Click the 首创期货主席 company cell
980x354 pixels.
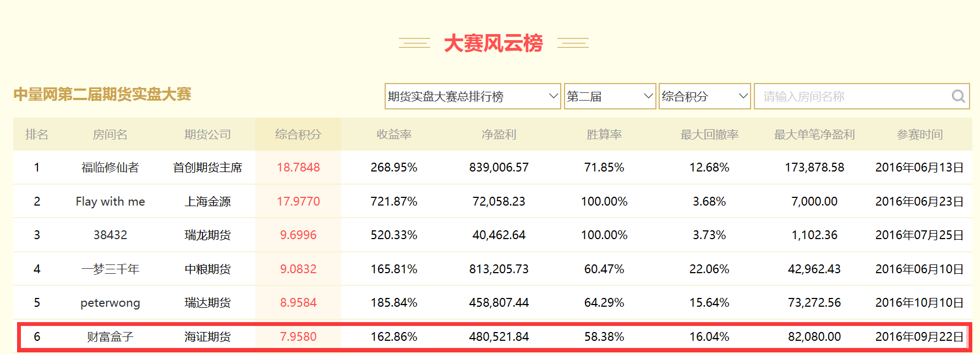pyautogui.click(x=207, y=168)
